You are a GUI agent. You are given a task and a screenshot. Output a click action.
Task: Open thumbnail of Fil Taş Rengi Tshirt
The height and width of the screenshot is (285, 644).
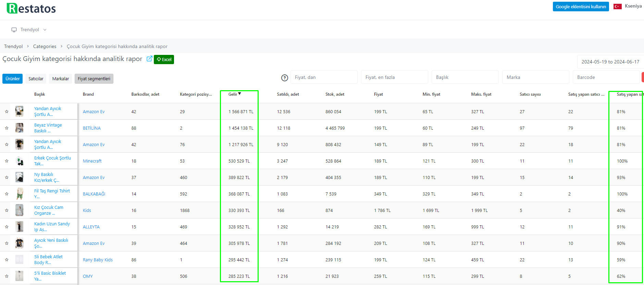(x=20, y=194)
